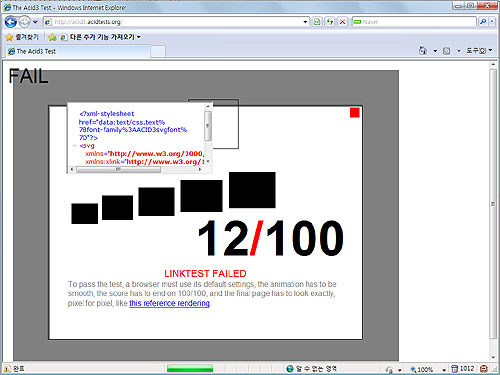Expand the dropdown beside the lock icon
Image resolution: width=500 pixels, height=375 pixels.
(x=399, y=370)
